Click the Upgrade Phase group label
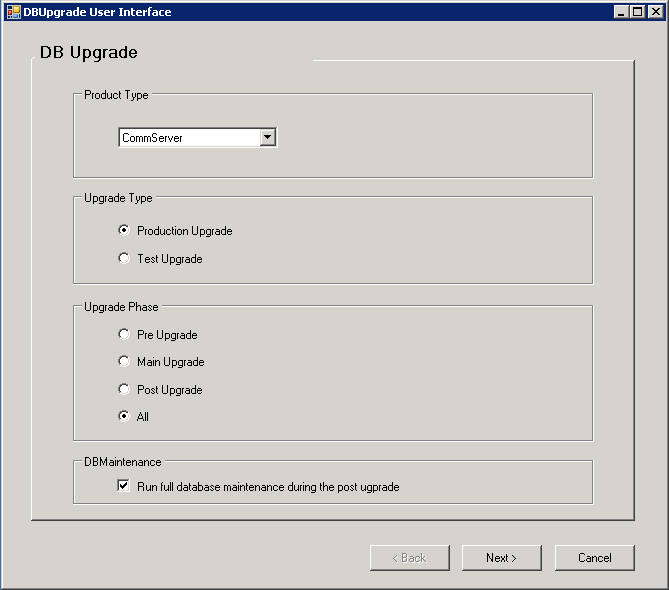Screen dimensions: 669x590 (x=121, y=307)
